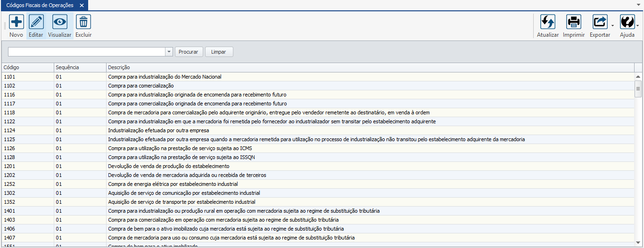Click the Imprimir printer icon

click(x=574, y=22)
